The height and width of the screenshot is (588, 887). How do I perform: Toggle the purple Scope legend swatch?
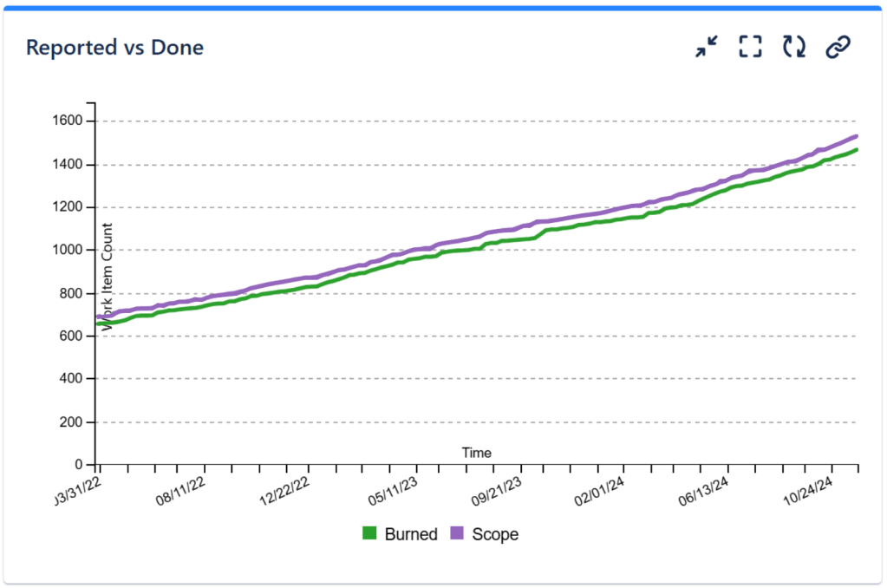click(x=457, y=534)
